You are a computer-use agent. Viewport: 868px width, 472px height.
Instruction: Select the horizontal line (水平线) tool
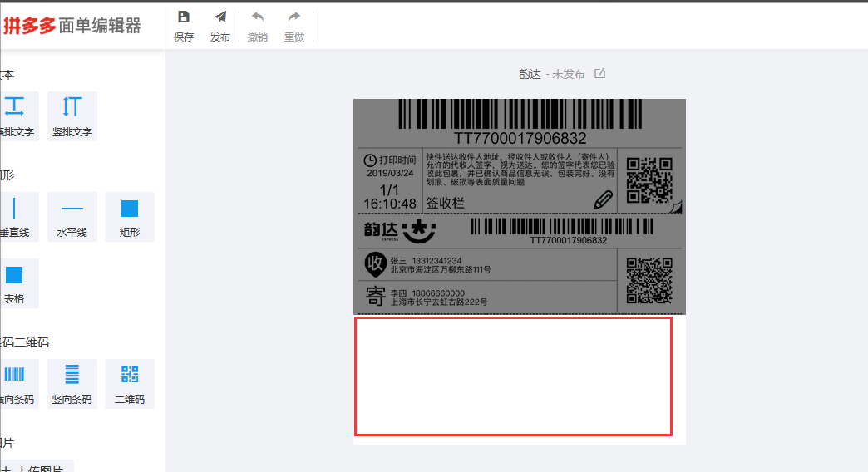pos(72,217)
